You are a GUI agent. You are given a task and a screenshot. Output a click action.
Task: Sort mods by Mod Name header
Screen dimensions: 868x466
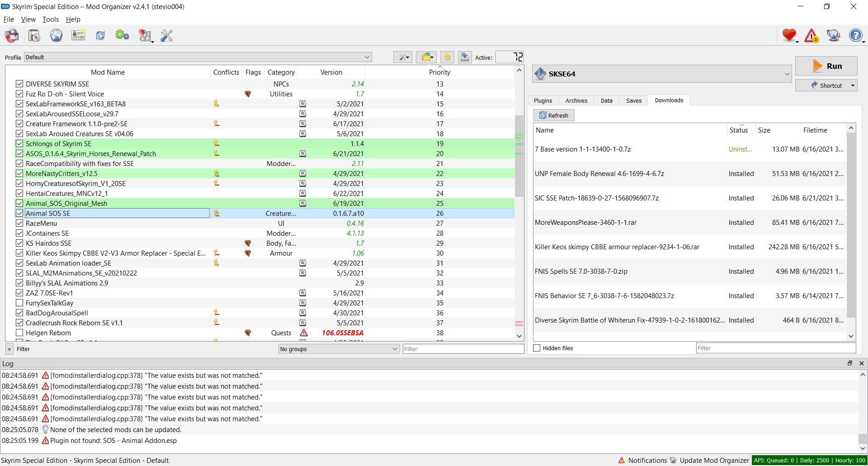coord(108,72)
